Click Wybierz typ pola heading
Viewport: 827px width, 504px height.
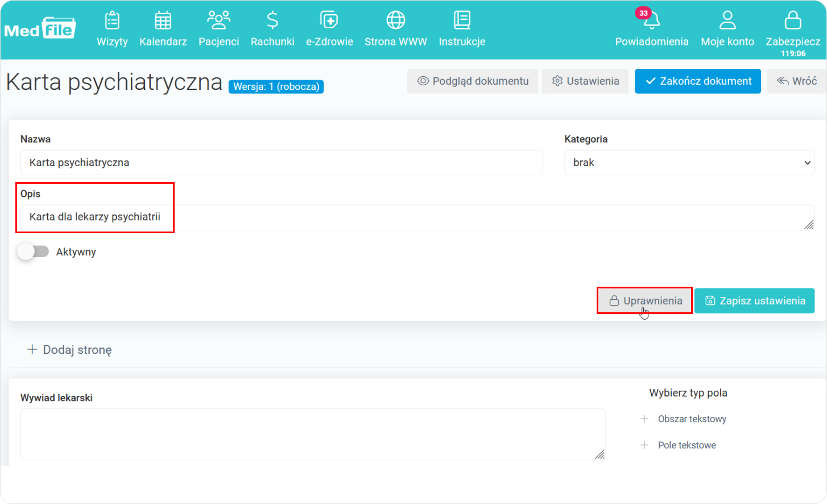(x=688, y=393)
